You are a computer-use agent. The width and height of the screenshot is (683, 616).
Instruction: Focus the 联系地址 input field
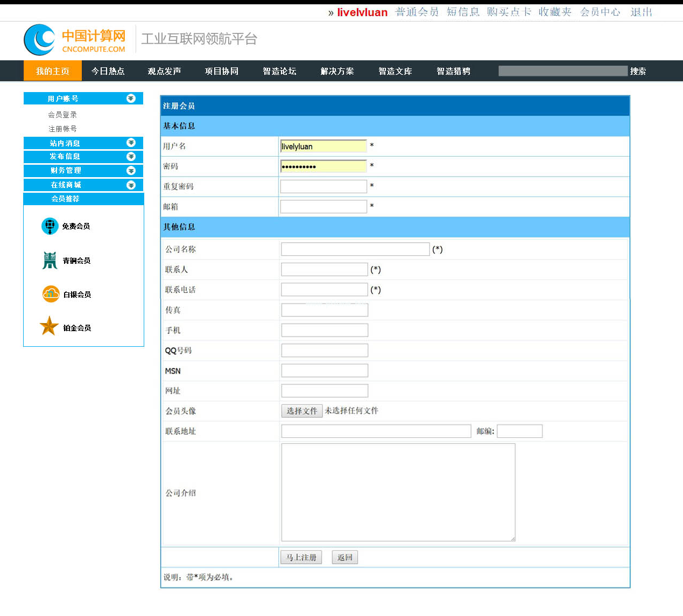[376, 431]
